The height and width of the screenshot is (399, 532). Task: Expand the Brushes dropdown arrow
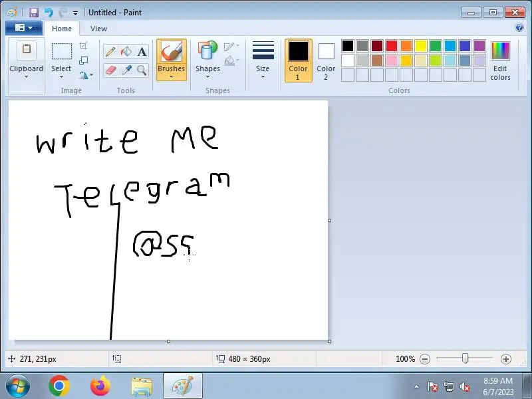click(x=172, y=77)
